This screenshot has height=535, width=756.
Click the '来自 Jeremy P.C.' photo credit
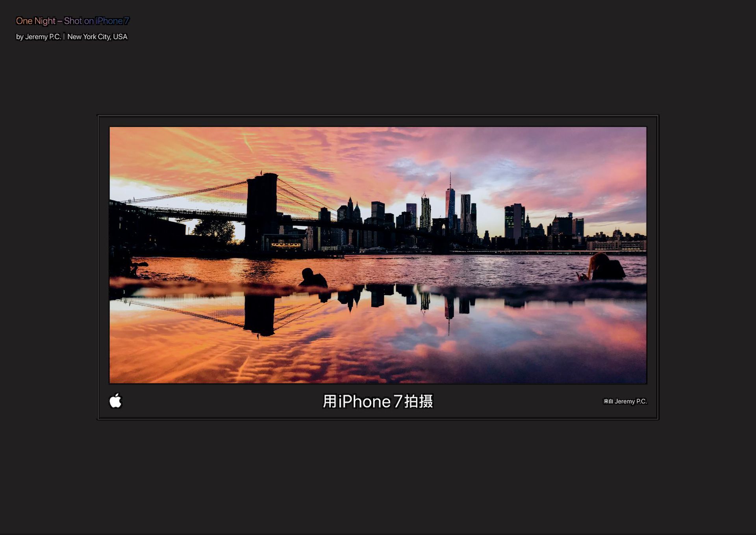tap(625, 401)
